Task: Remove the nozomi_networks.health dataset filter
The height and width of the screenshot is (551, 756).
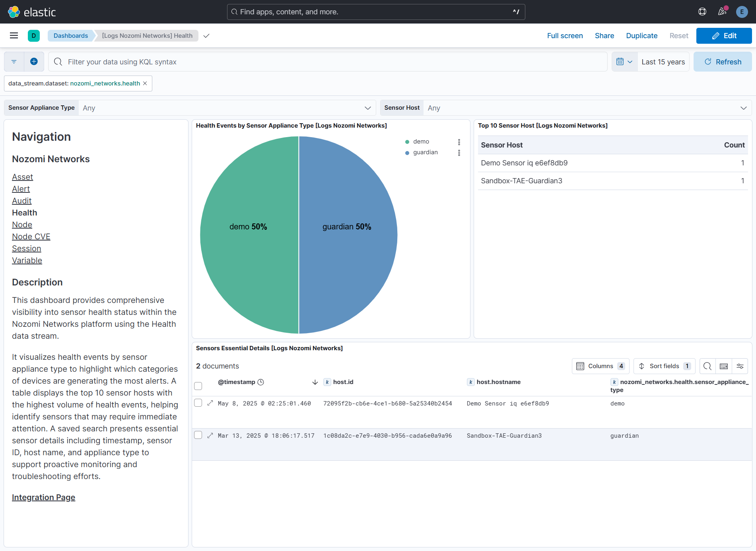Action: coord(145,83)
